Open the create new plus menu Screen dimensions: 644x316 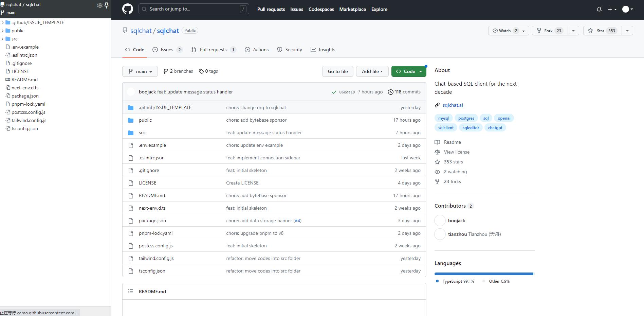tap(612, 10)
